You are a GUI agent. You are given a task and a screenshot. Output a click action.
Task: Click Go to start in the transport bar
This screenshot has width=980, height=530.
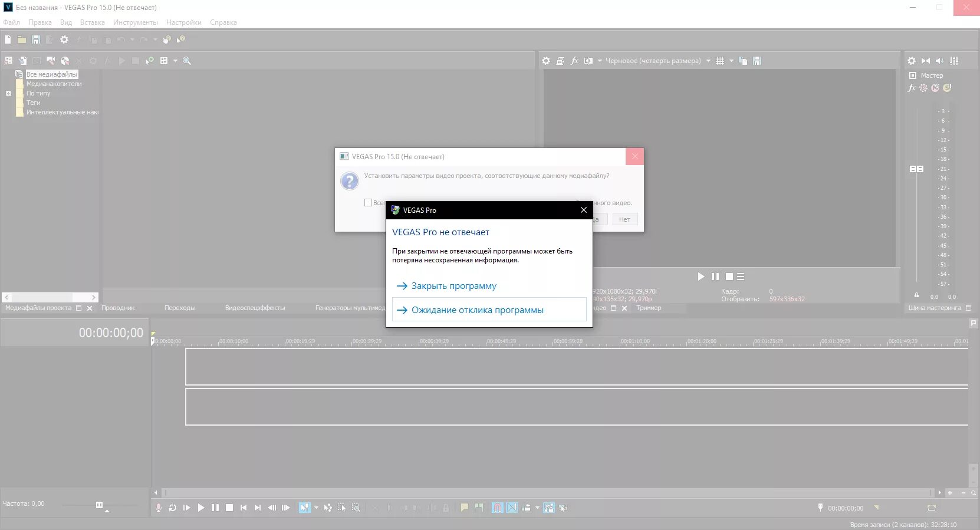pos(244,508)
